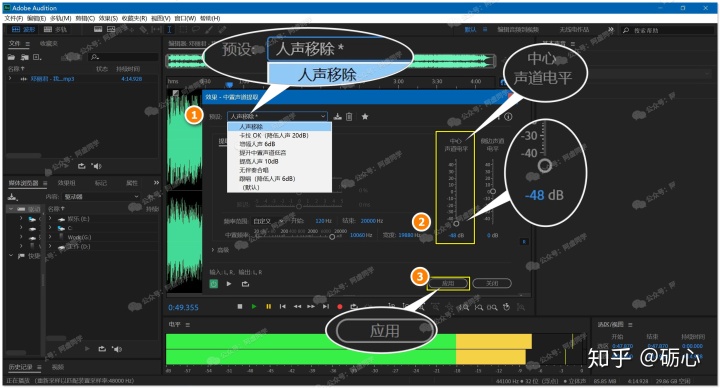720x388 pixels.
Task: Choose (默认) preset from list
Action: click(x=279, y=187)
